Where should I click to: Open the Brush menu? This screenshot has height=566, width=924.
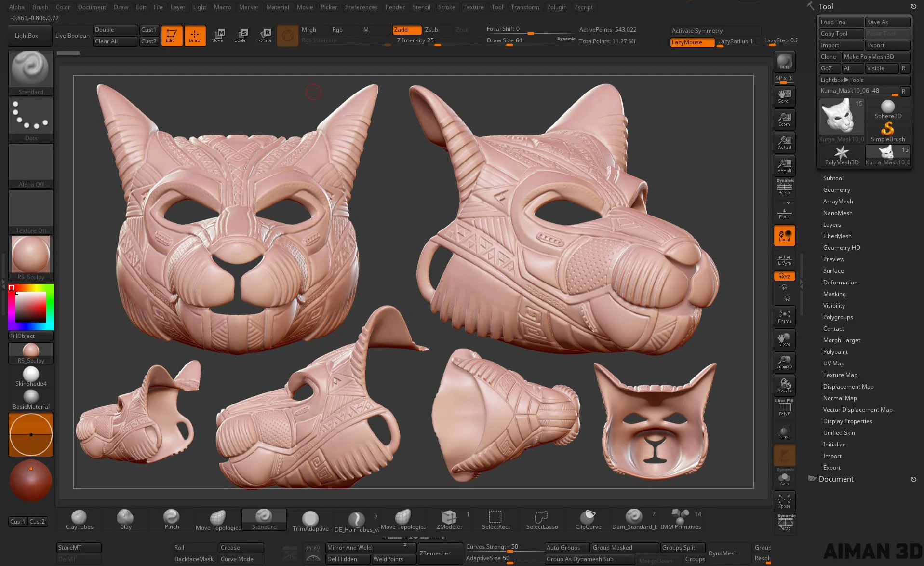pyautogui.click(x=40, y=7)
